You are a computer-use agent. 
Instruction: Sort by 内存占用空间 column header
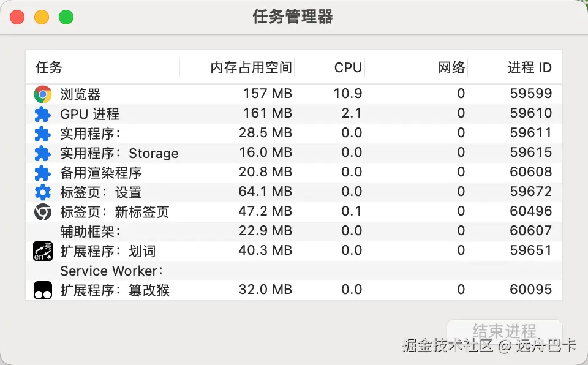pyautogui.click(x=251, y=67)
